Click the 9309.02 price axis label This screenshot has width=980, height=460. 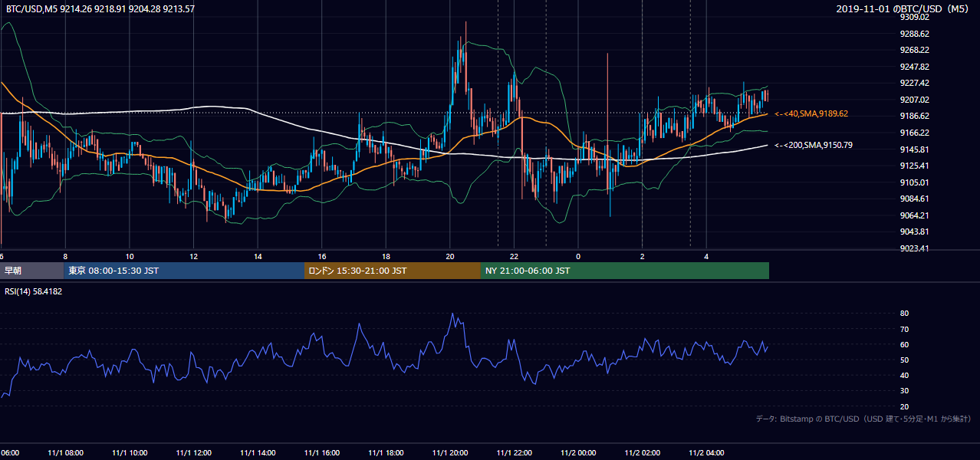[915, 17]
